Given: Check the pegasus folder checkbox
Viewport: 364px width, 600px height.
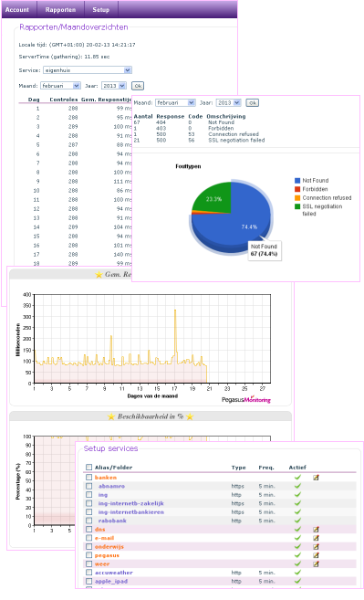Looking at the screenshot, I should (x=89, y=555).
